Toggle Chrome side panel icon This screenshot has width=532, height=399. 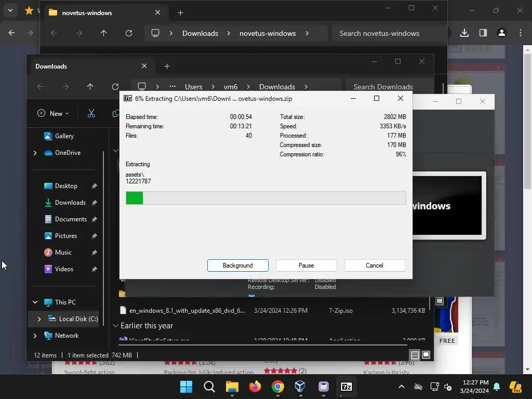tap(483, 33)
